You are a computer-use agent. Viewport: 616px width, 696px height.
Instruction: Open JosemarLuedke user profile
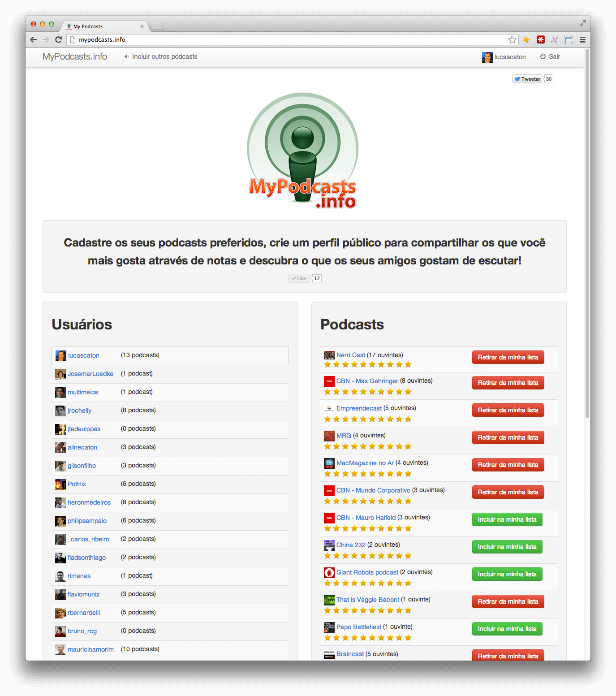tap(90, 374)
